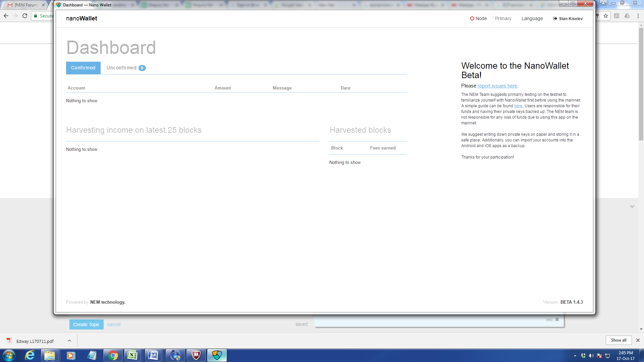
Task: Open the key icon in Chrome's address bar
Action: pyautogui.click(x=597, y=16)
